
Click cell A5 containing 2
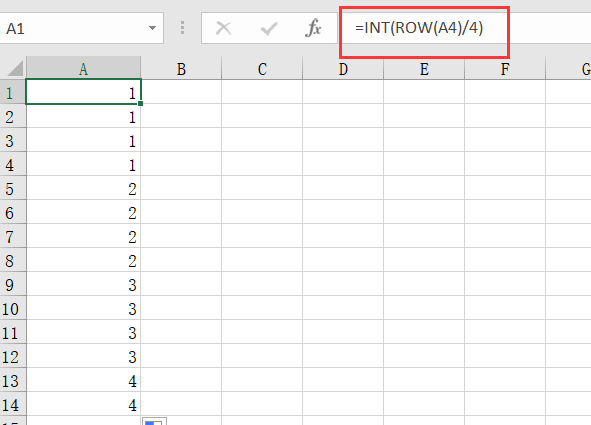point(83,188)
